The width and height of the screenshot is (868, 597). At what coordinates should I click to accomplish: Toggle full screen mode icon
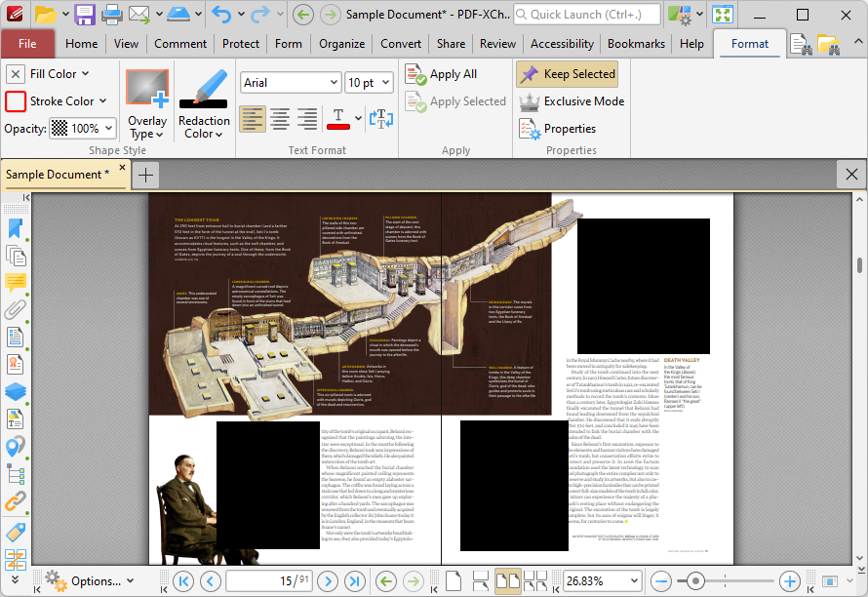click(x=723, y=15)
